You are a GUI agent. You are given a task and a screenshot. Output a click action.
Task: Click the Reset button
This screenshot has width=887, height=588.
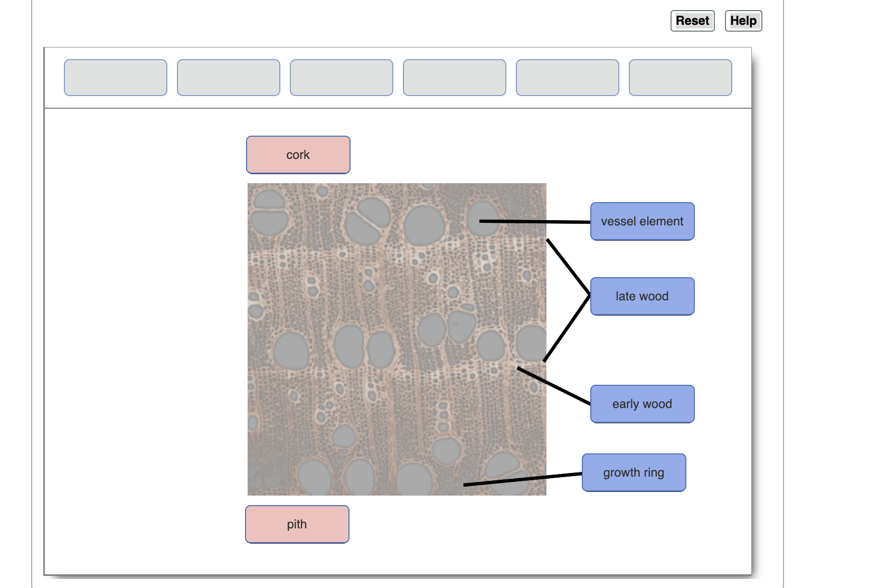(692, 21)
